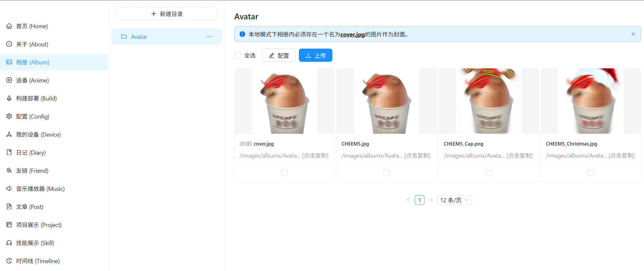Click the Device network icon
This screenshot has height=271, width=644.
[x=9, y=134]
